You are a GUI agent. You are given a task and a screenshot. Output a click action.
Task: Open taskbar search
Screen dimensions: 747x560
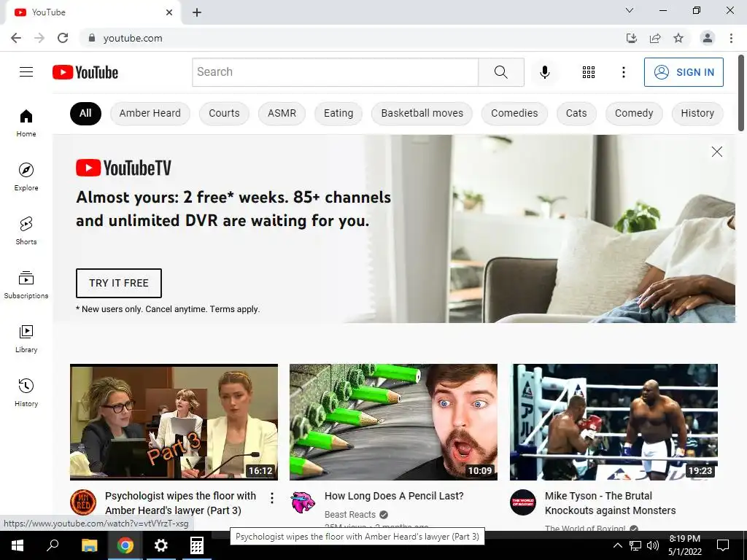click(53, 545)
